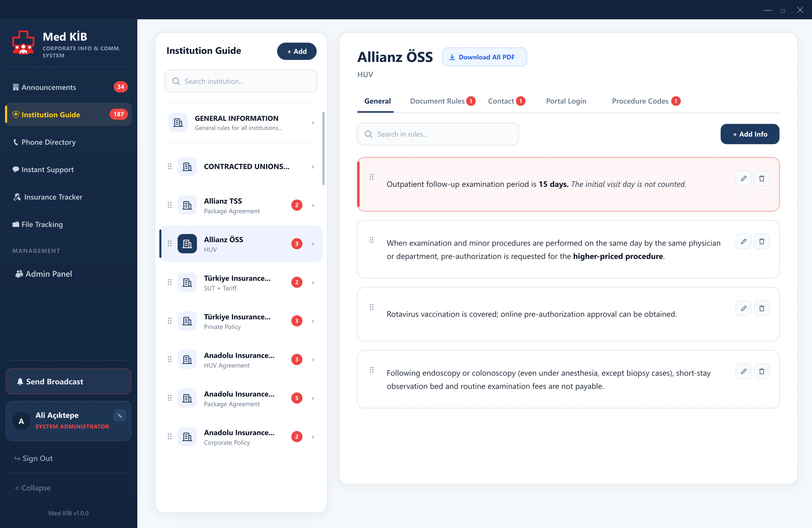Focus the Search institution field
The image size is (812, 528).
tap(241, 81)
